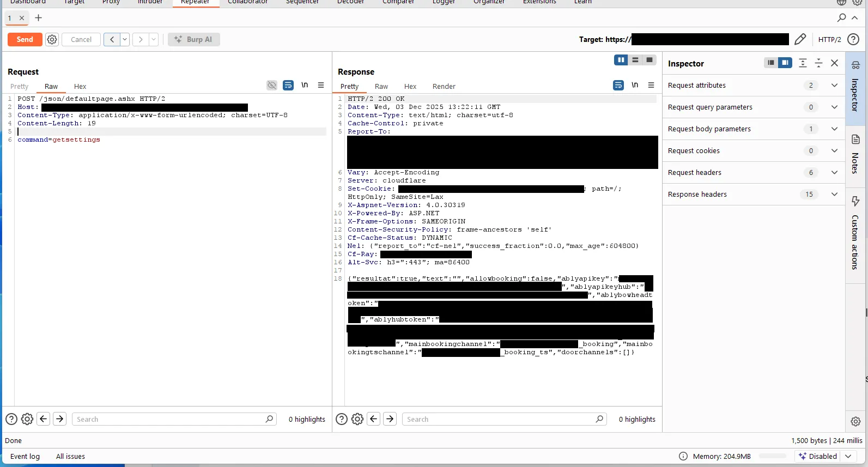Select the Request Raw tab
The height and width of the screenshot is (467, 868).
coord(51,86)
